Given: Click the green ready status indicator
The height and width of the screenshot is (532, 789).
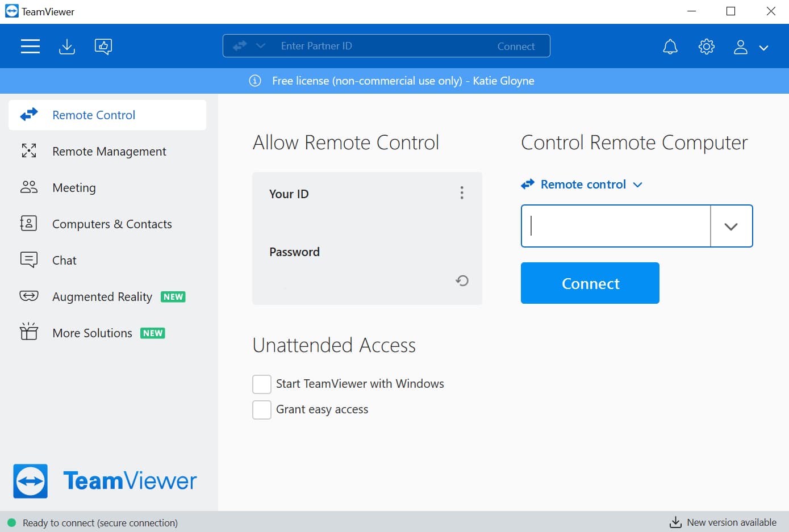Looking at the screenshot, I should pos(11,522).
